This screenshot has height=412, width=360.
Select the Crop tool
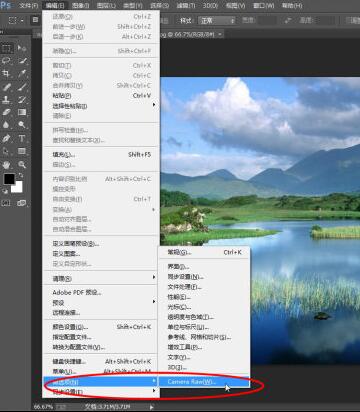[7, 74]
